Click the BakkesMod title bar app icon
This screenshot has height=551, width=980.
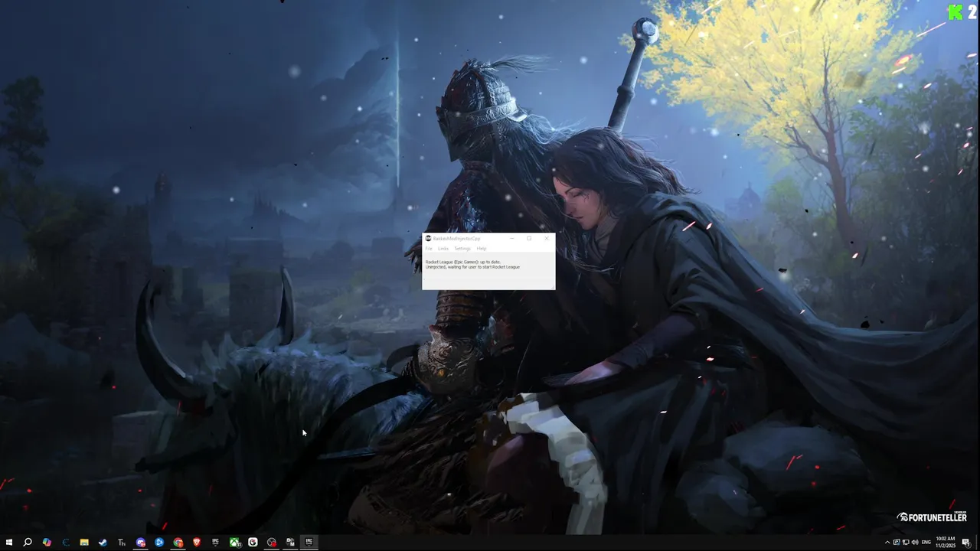[x=428, y=239]
